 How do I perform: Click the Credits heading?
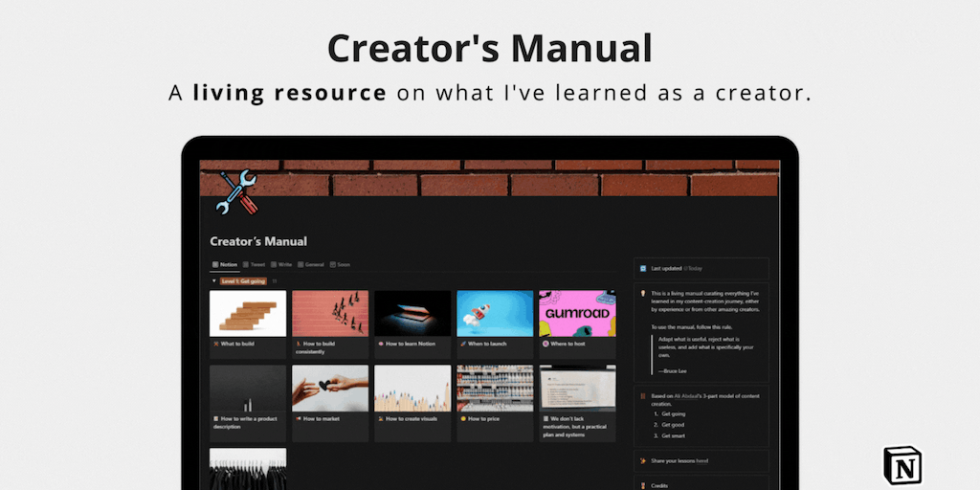pyautogui.click(x=659, y=485)
